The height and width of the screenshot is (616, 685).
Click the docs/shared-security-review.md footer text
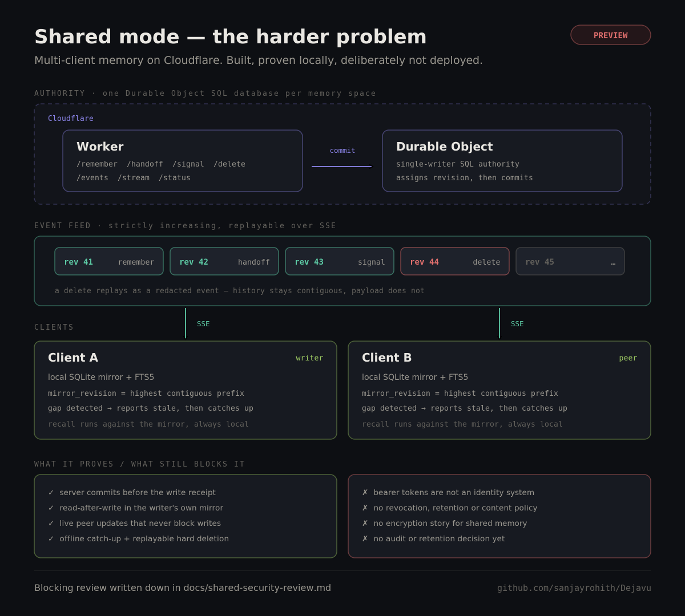pos(257,588)
